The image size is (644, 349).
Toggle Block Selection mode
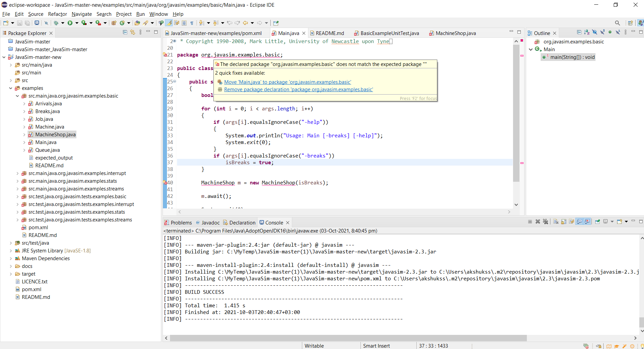[184, 23]
